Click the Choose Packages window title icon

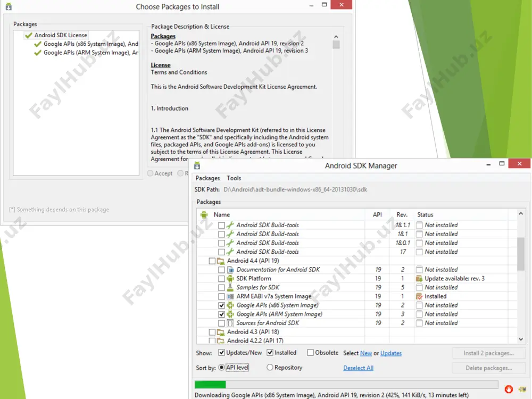pyautogui.click(x=9, y=6)
